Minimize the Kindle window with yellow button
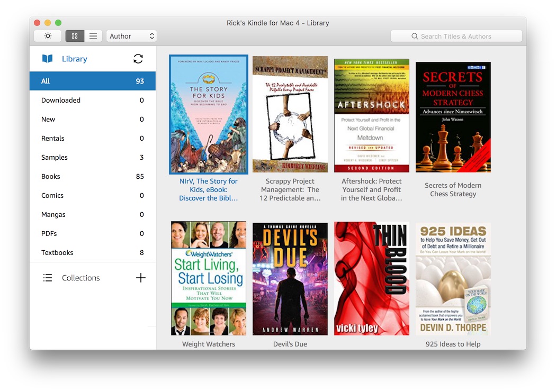 pos(48,23)
